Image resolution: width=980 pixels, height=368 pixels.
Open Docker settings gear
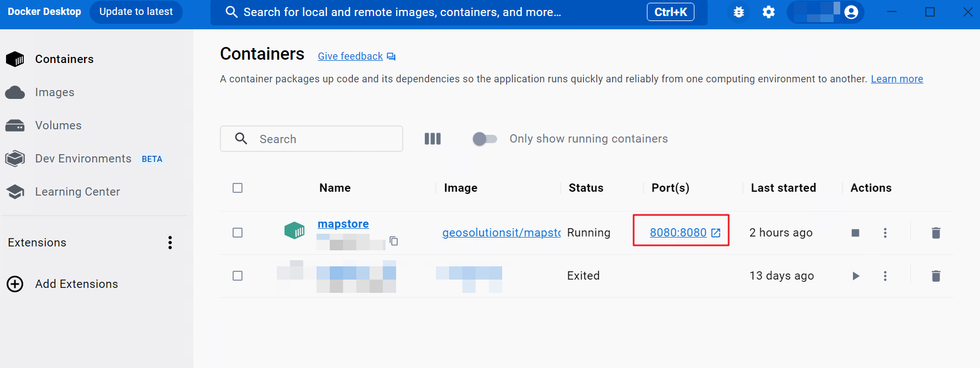(768, 12)
